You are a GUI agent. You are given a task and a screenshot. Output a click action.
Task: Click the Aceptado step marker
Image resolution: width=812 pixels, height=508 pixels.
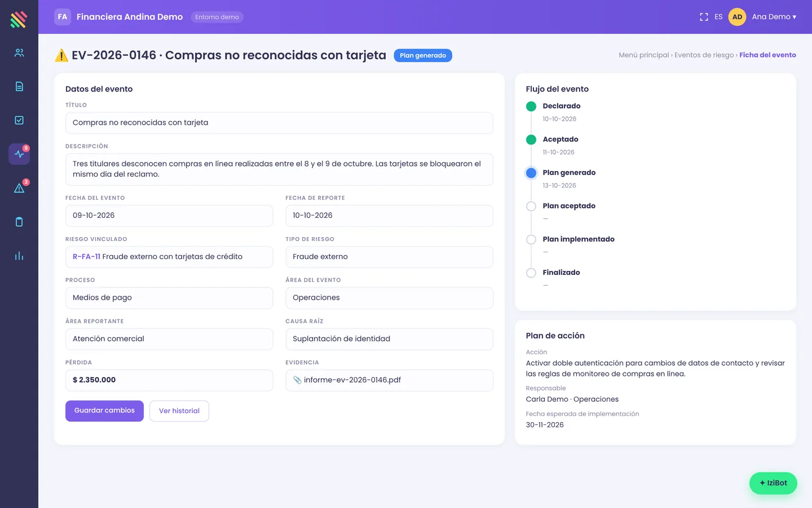[x=531, y=139]
